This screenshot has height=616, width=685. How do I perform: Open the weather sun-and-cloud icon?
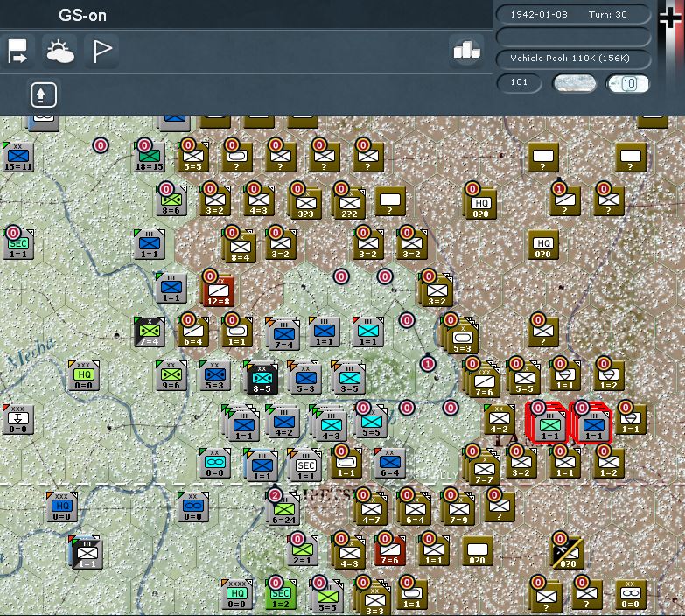coord(59,51)
